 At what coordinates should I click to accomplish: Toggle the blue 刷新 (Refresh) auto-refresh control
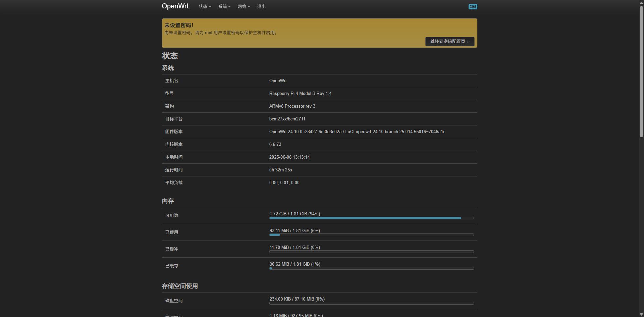coord(473,6)
